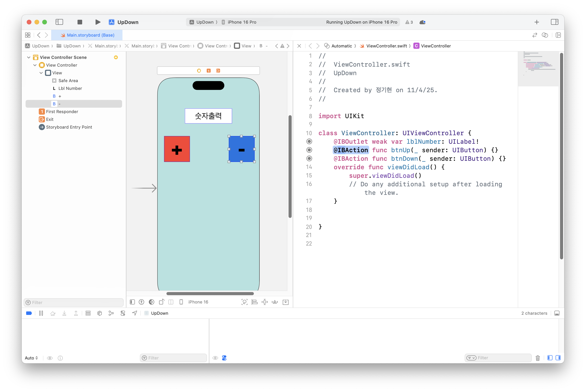Collapse the View tree item

tap(41, 73)
